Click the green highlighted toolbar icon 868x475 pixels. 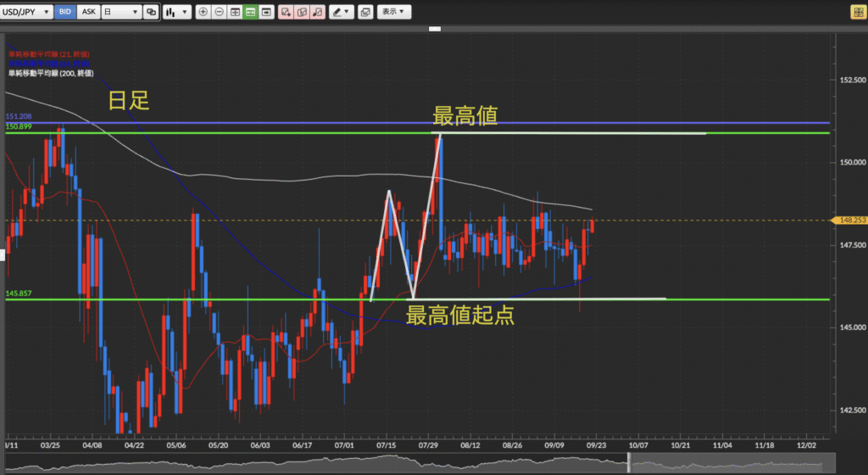click(x=251, y=13)
